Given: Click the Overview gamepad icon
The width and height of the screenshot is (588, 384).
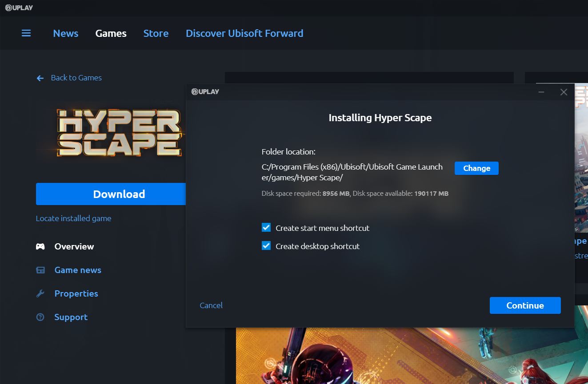Looking at the screenshot, I should pos(40,246).
